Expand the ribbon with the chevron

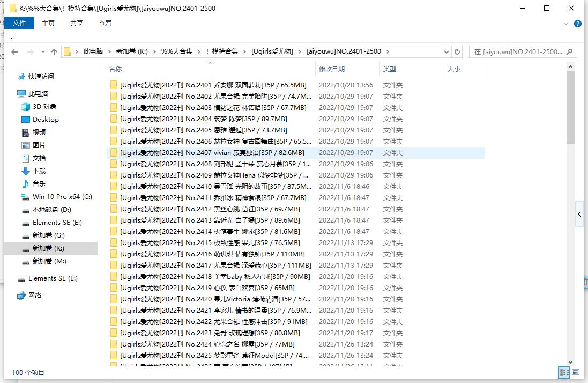coord(566,24)
